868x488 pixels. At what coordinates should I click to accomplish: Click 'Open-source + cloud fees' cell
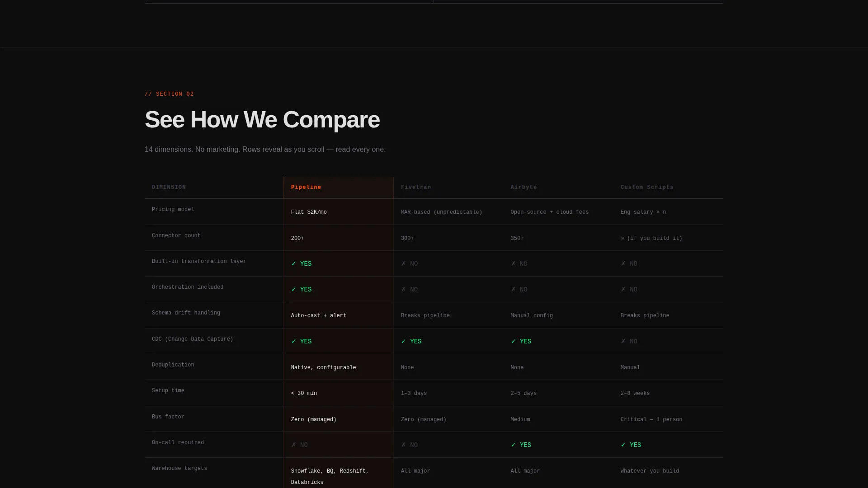pyautogui.click(x=550, y=212)
